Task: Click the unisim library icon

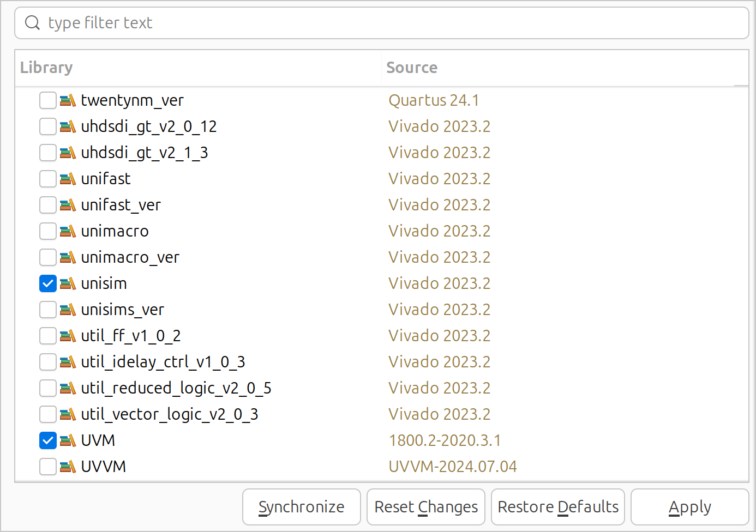Action: pos(68,283)
